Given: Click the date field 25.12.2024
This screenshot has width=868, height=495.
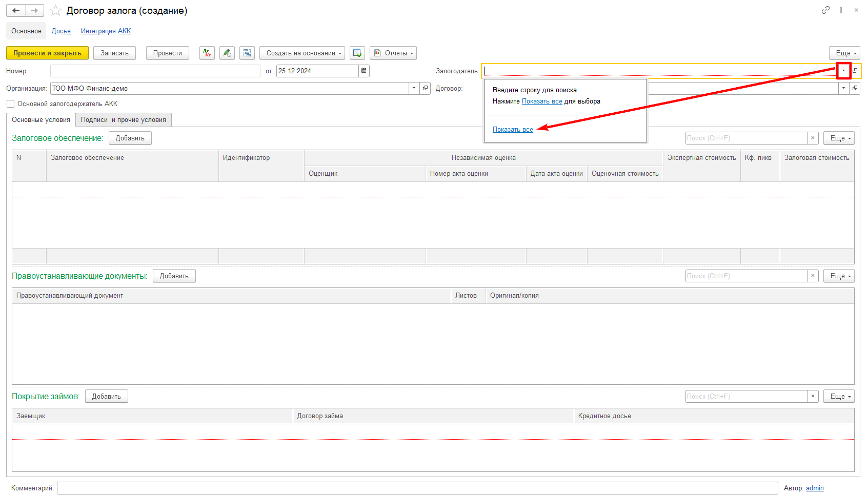Looking at the screenshot, I should pyautogui.click(x=317, y=71).
